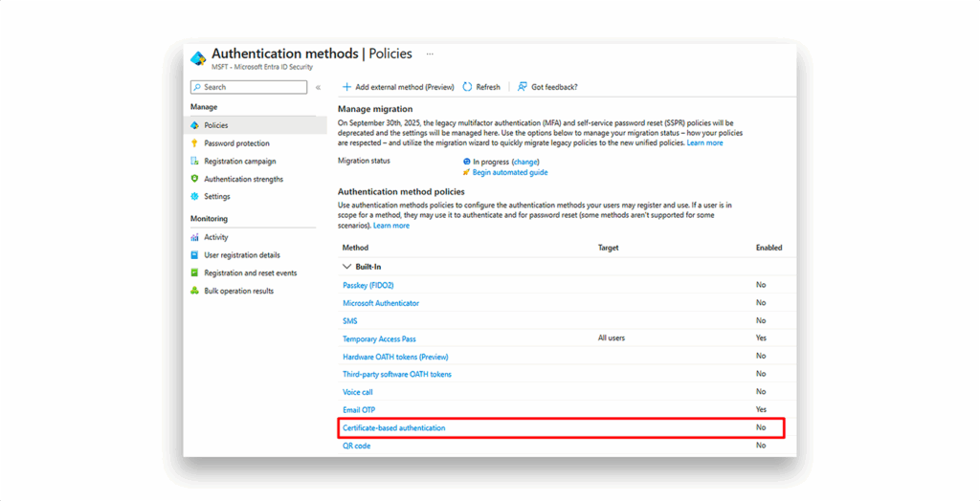Open the ellipsis menu beside Policies title
This screenshot has width=980, height=501.
(430, 54)
